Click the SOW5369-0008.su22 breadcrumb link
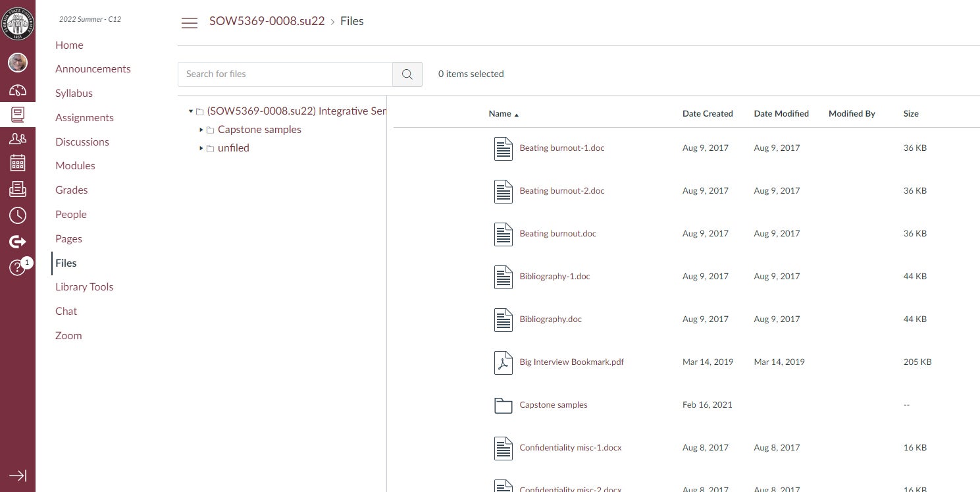 point(267,21)
